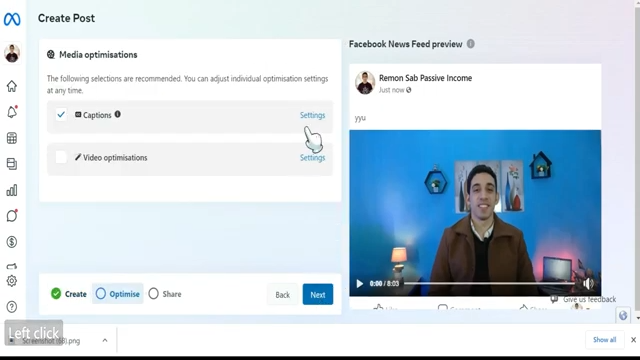Uncheck the Captions checkbox

click(61, 115)
